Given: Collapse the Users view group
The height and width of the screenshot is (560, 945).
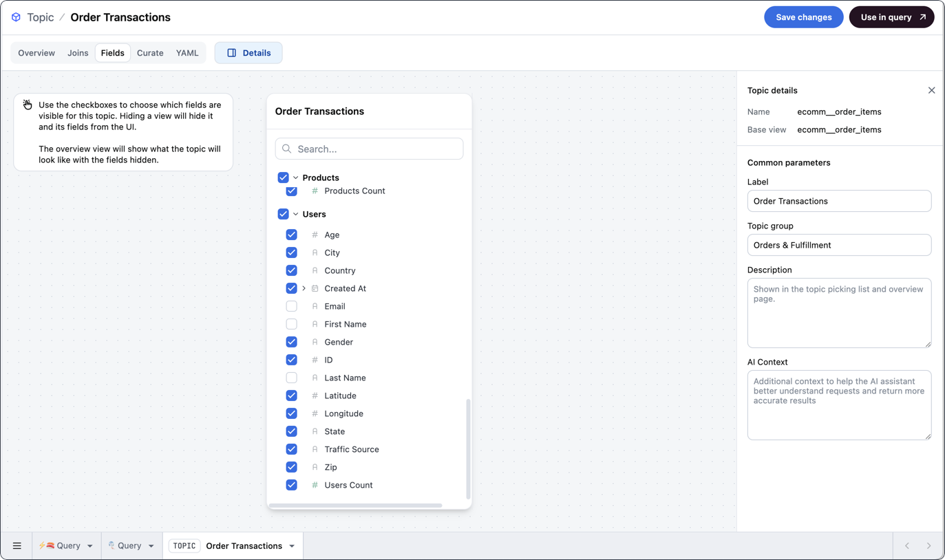Looking at the screenshot, I should click(x=296, y=214).
